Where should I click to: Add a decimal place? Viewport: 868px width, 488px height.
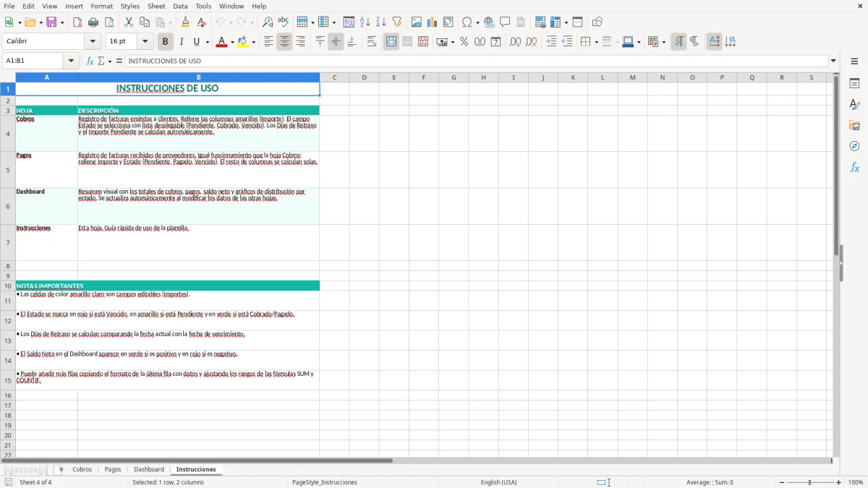tap(515, 42)
